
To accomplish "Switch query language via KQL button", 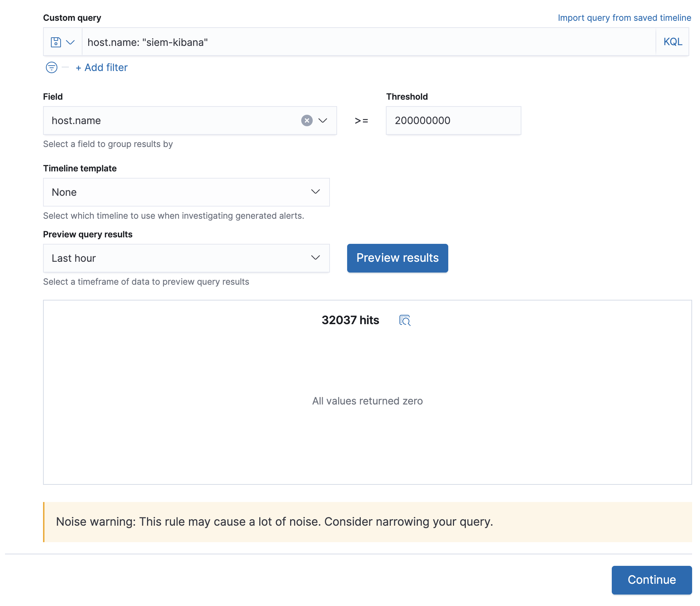I will click(x=672, y=42).
